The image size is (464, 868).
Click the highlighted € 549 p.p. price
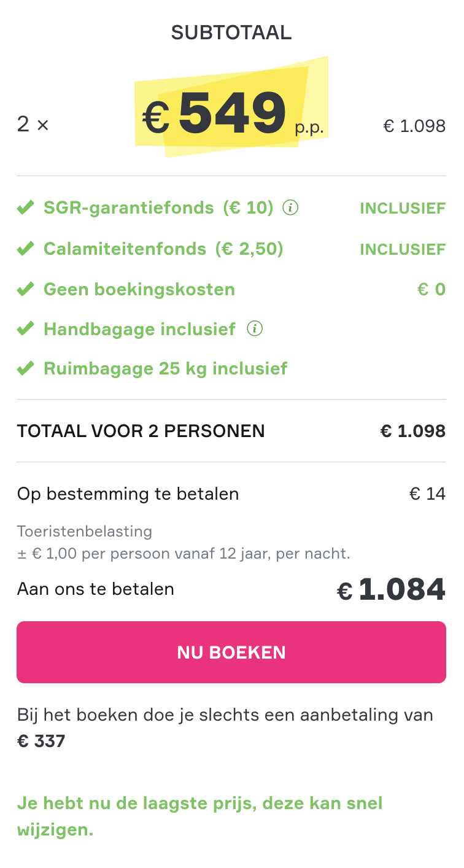point(232,115)
